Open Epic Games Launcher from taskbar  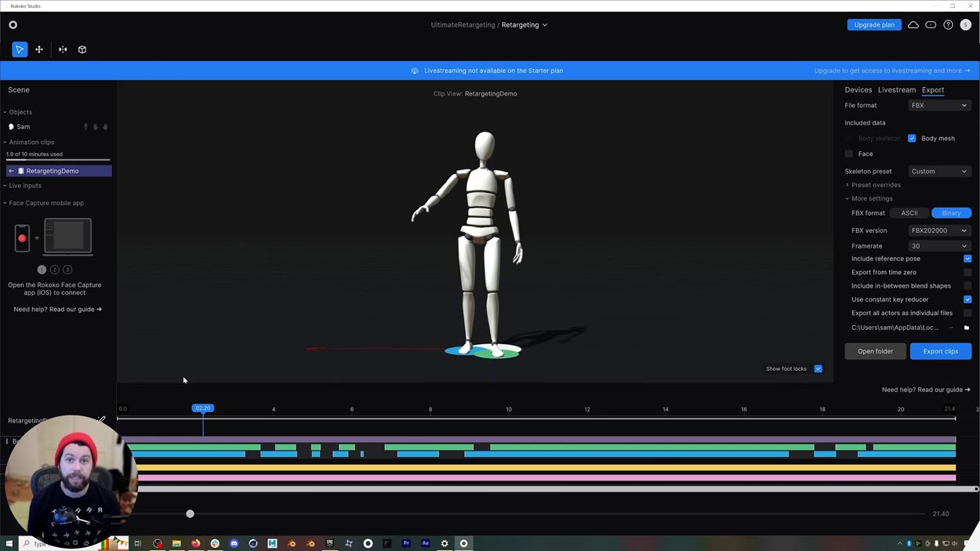(329, 543)
